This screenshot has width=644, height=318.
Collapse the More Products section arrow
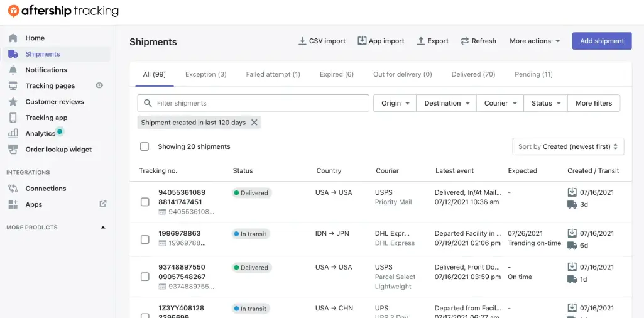pyautogui.click(x=103, y=228)
